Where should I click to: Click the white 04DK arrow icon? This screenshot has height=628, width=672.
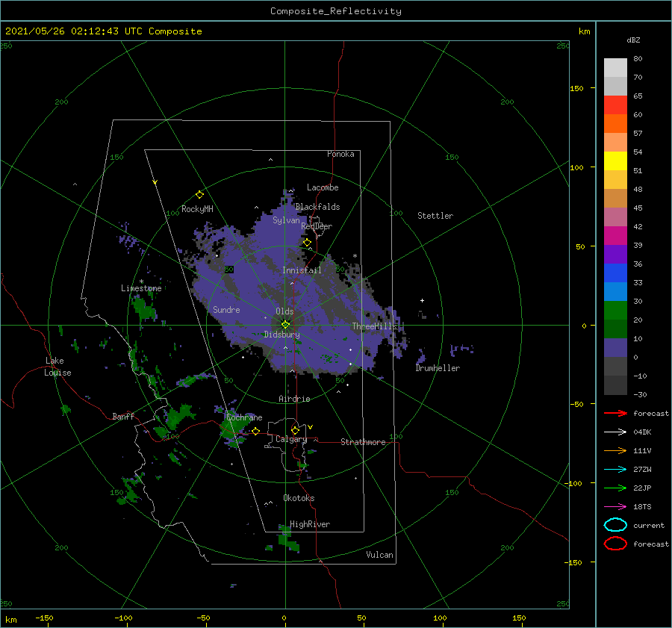tap(615, 432)
